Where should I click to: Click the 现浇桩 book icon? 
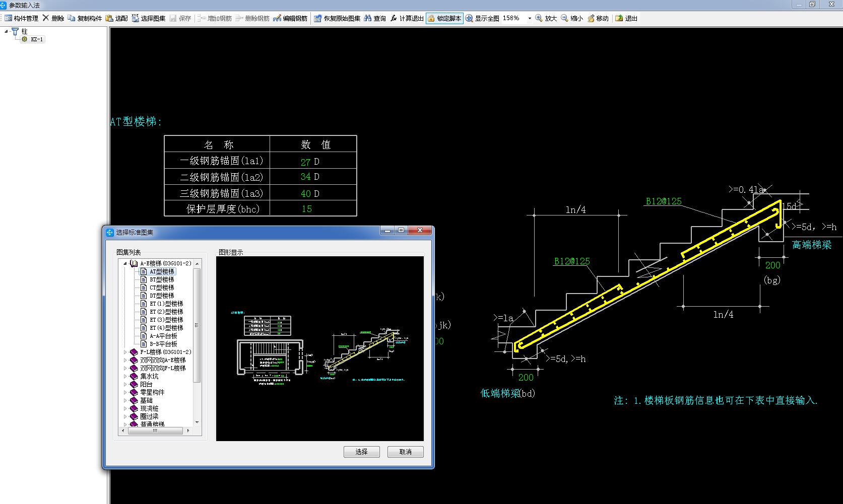(134, 408)
